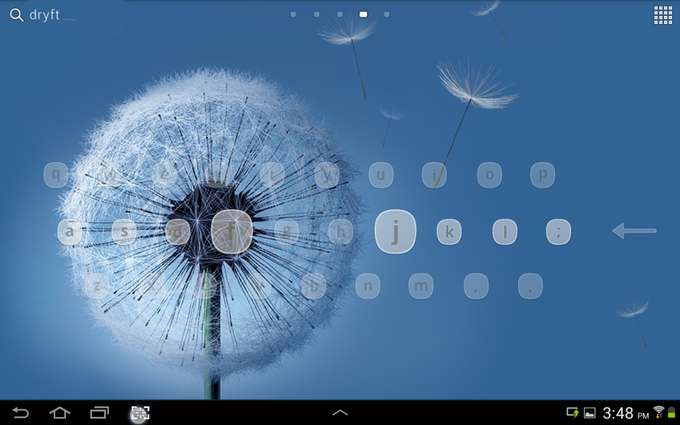Open the gallery notification icon
Viewport: 680px width, 425px height.
tap(589, 413)
